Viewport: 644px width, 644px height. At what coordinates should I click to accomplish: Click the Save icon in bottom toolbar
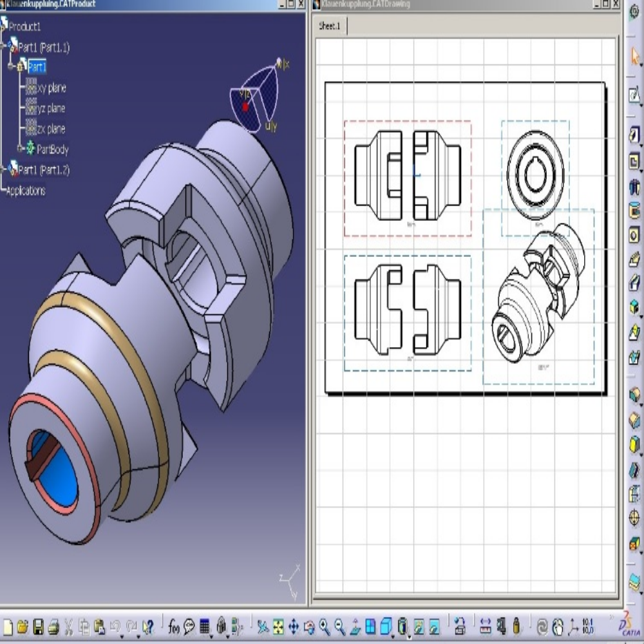click(x=38, y=626)
